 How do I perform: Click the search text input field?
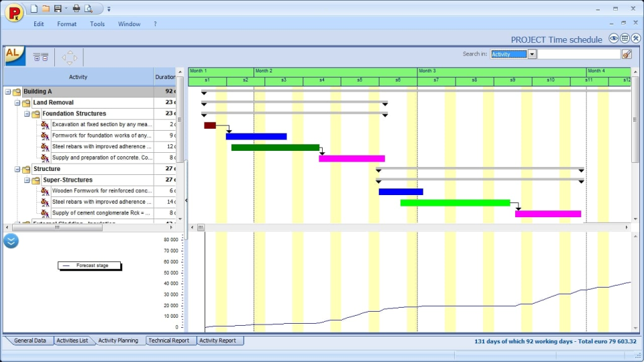pos(579,54)
